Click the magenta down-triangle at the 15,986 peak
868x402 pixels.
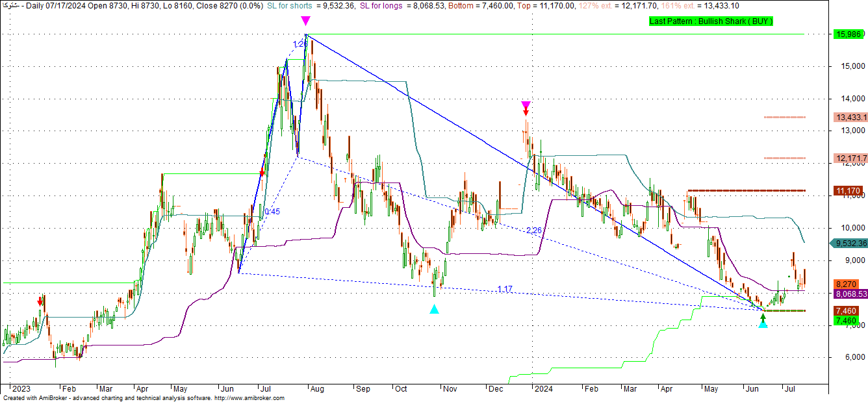pos(305,21)
